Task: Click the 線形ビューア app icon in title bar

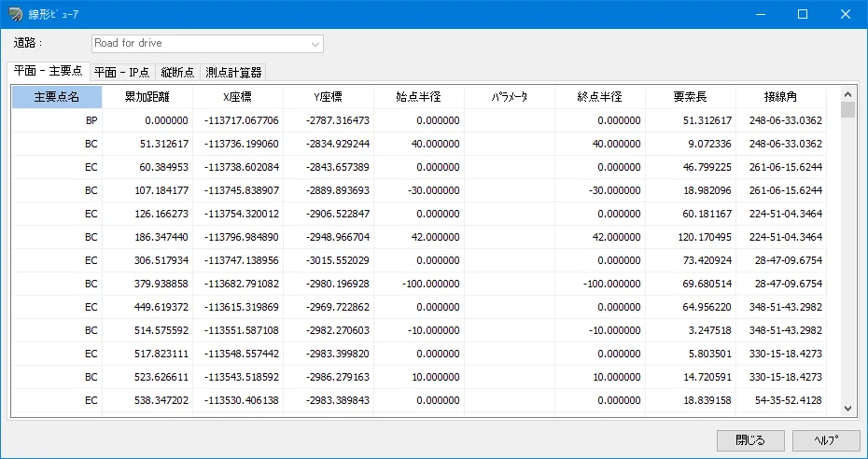Action: click(16, 14)
